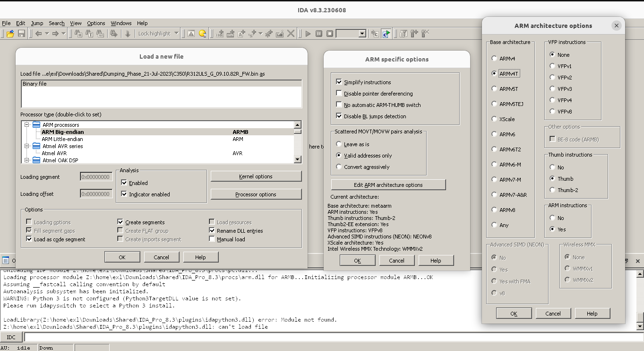Click the breakpoint list toolbar icon
The image size is (644, 351).
(404, 34)
